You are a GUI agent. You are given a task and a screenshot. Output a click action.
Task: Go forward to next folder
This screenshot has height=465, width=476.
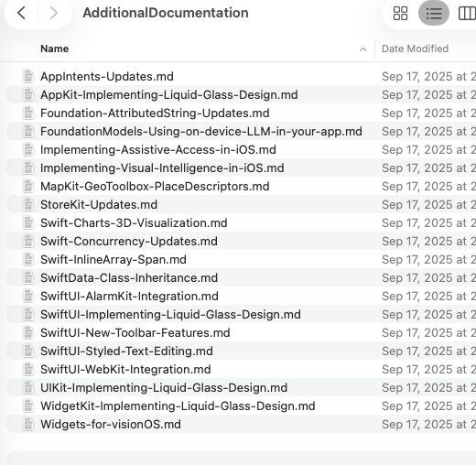point(54,13)
